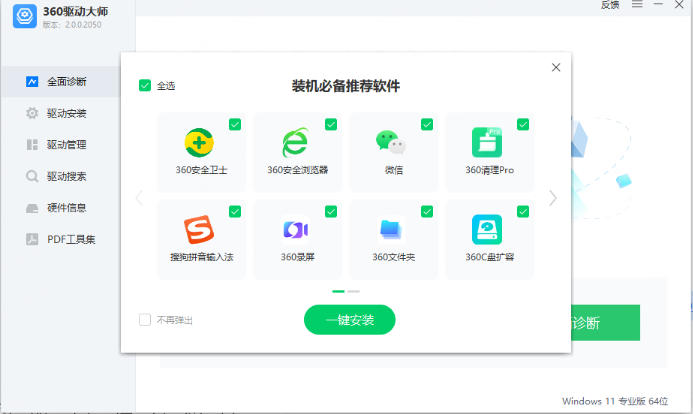
Task: Click the 360安全卫士 app icon
Action: coord(199,143)
